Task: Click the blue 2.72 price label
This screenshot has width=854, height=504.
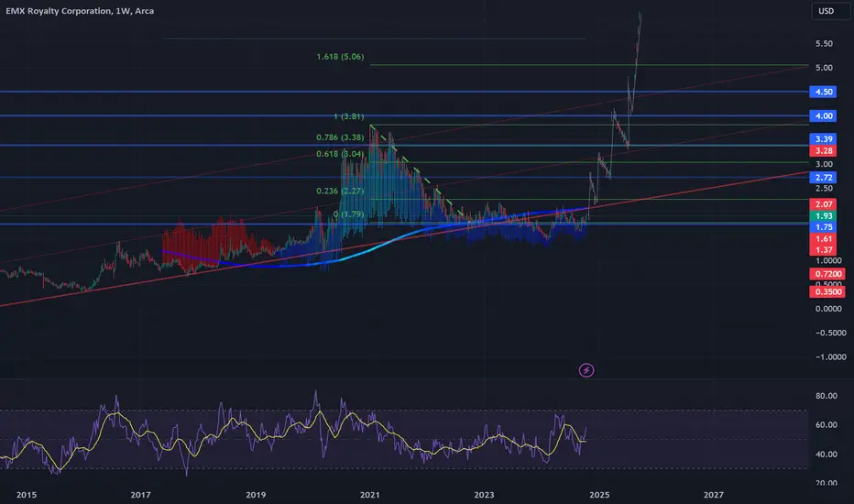Action: (823, 177)
